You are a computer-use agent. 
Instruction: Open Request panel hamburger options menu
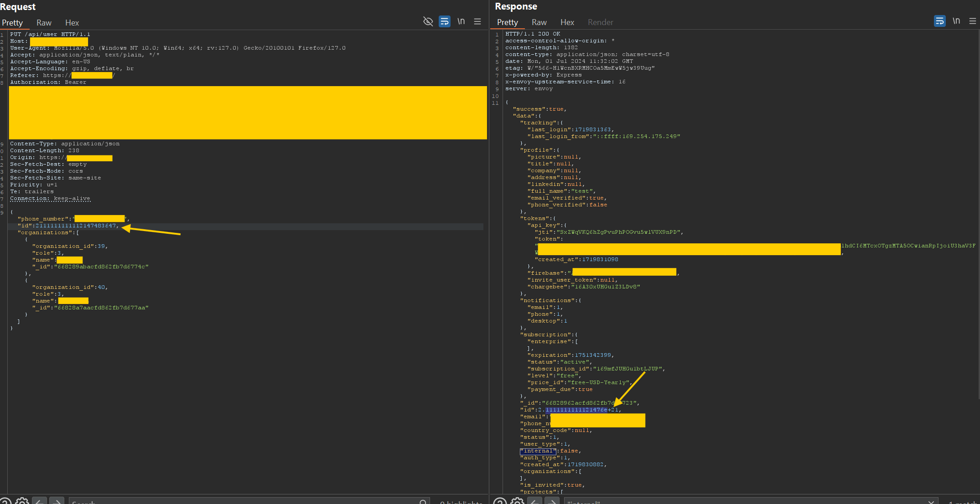[x=477, y=21]
